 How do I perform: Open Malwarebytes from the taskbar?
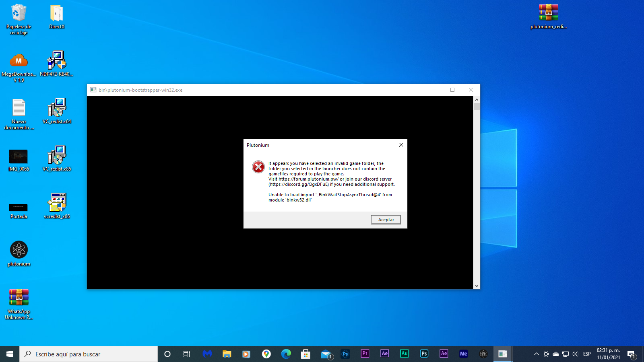207,354
